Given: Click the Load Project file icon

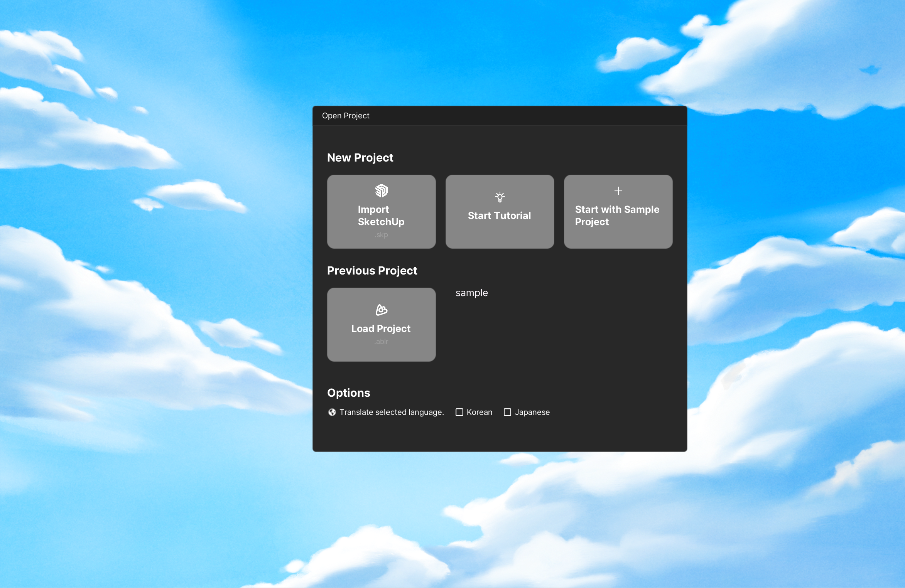Looking at the screenshot, I should point(381,310).
